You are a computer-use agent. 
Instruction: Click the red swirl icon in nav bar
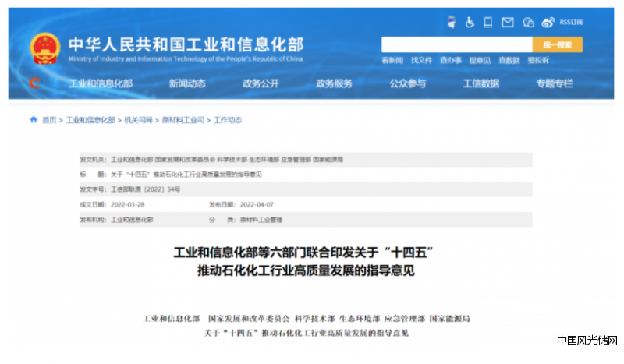pyautogui.click(x=35, y=83)
